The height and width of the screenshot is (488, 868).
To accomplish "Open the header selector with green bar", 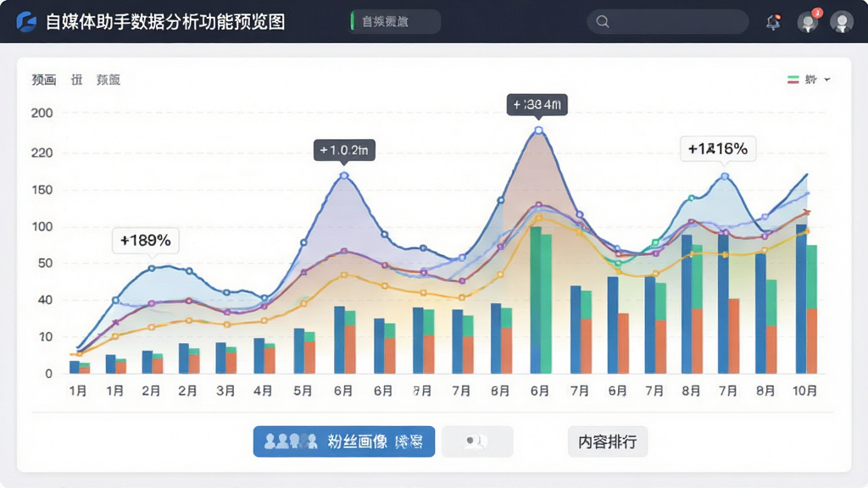I will [x=395, y=21].
